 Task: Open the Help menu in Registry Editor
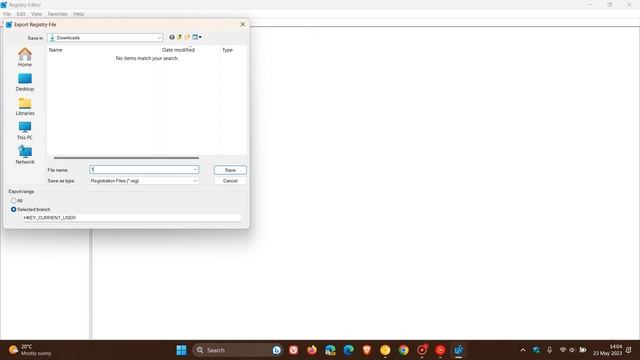78,14
